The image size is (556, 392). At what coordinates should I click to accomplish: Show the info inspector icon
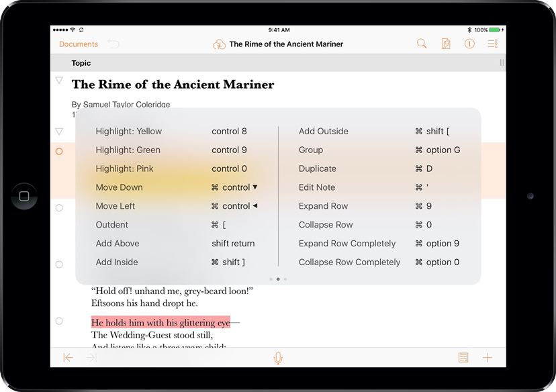click(x=469, y=44)
